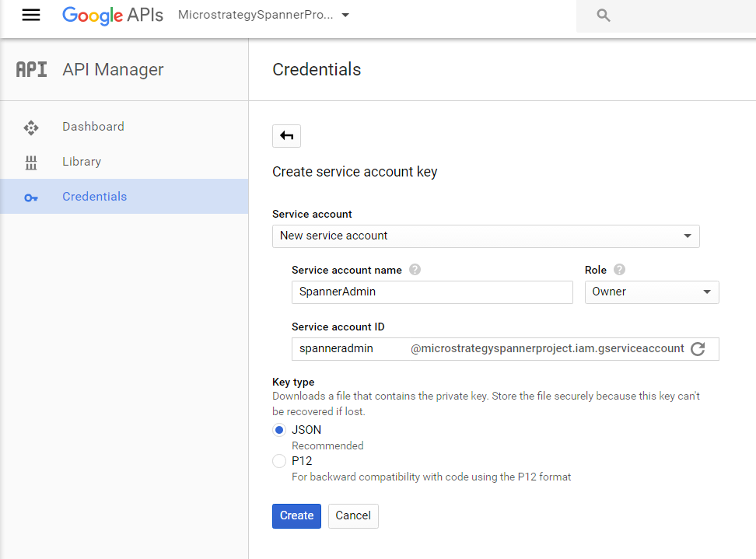Open the Service account dropdown

click(x=486, y=236)
